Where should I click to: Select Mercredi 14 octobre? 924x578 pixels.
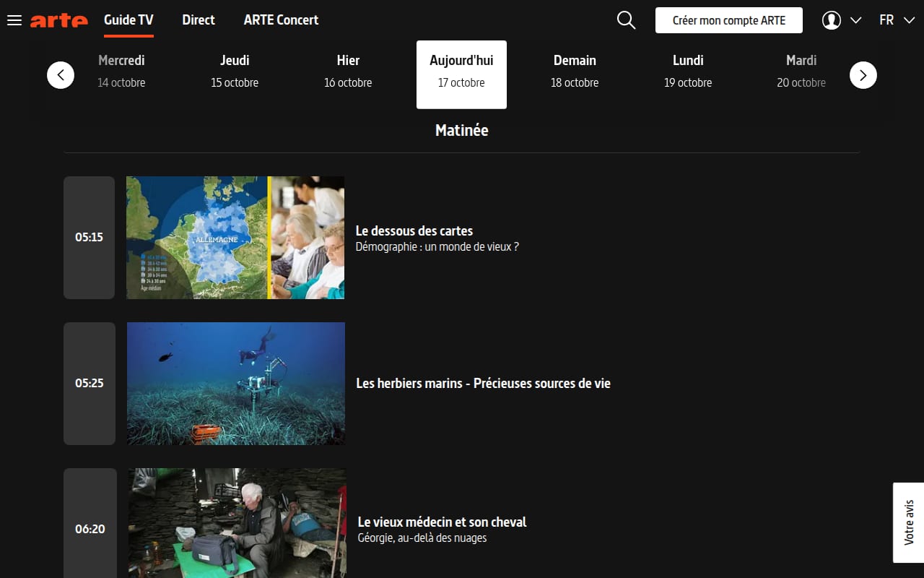[121, 72]
